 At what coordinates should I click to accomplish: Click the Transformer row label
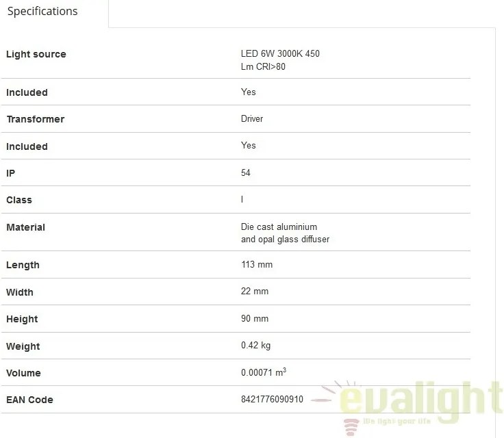36,119
